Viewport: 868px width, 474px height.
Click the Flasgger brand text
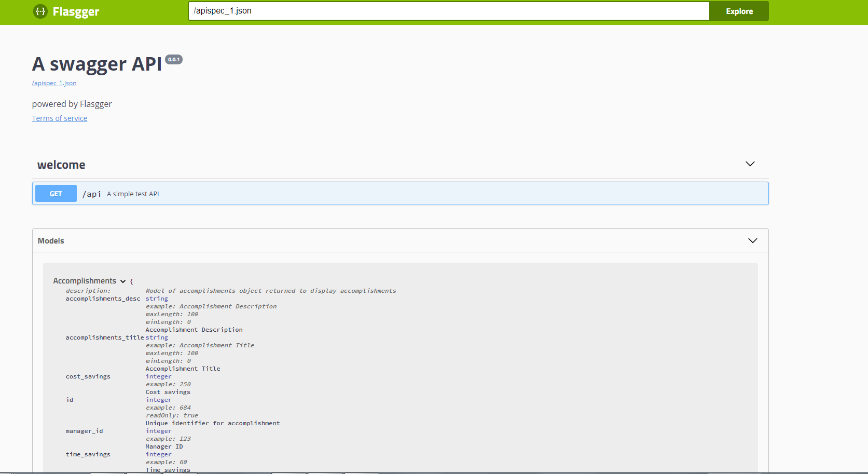tap(76, 11)
